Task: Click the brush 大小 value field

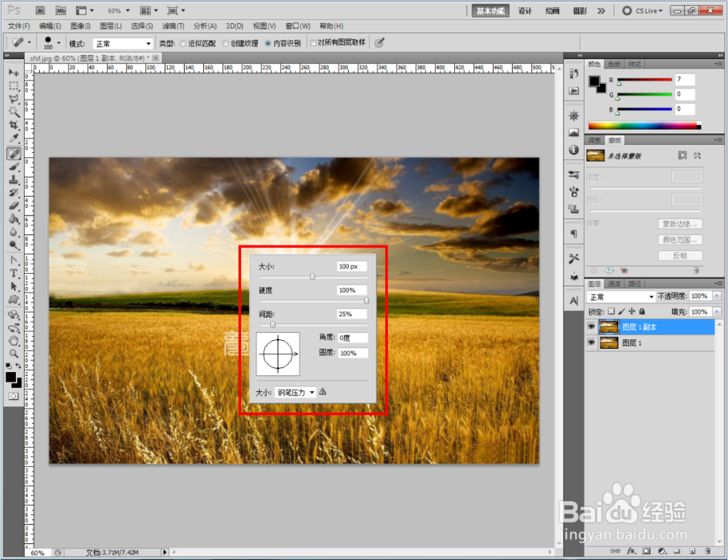Action: click(352, 266)
